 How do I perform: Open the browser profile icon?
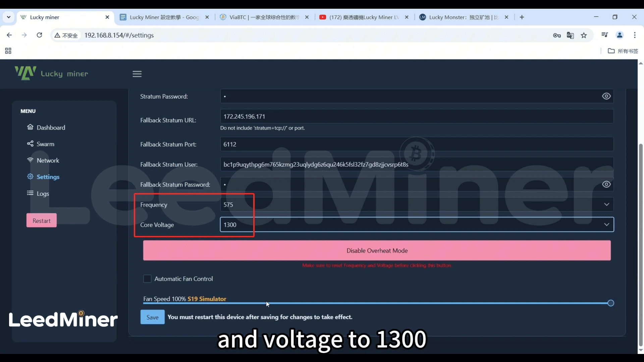pos(620,35)
